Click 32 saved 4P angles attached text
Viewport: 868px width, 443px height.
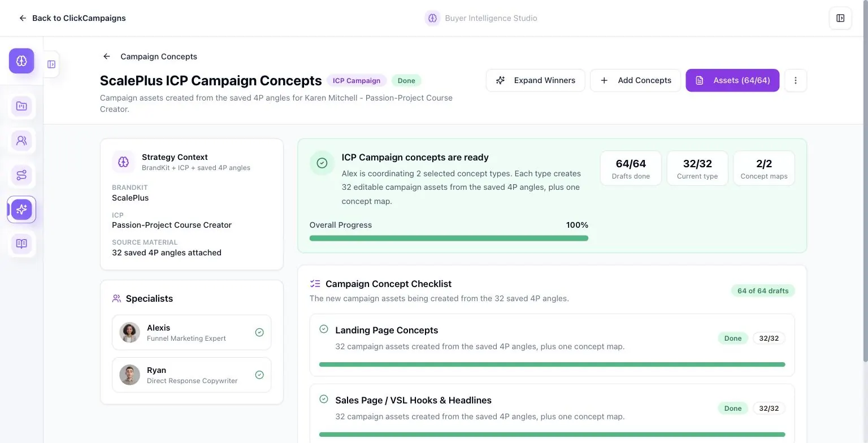[167, 253]
